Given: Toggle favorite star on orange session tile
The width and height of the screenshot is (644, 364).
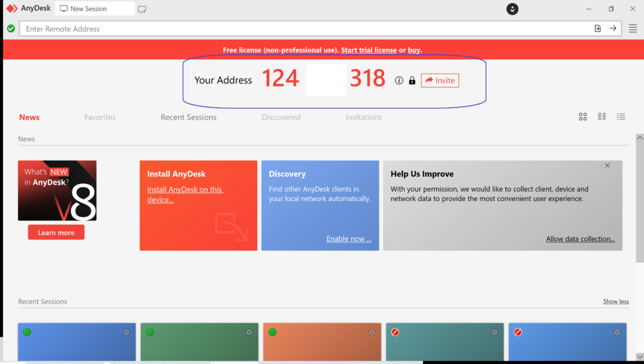Looking at the screenshot, I should pyautogui.click(x=372, y=332).
